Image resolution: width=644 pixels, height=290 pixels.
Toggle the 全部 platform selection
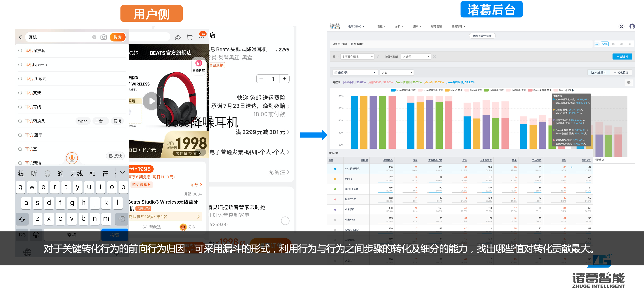coord(605,44)
